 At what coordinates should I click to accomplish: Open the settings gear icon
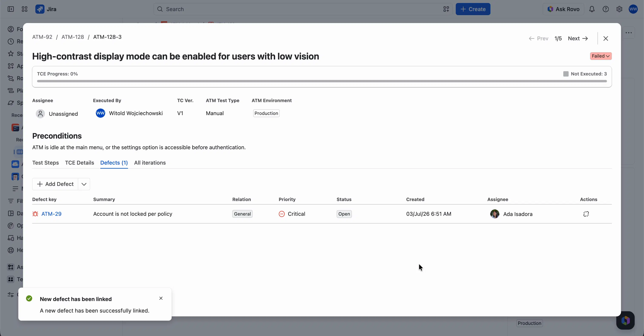point(619,9)
